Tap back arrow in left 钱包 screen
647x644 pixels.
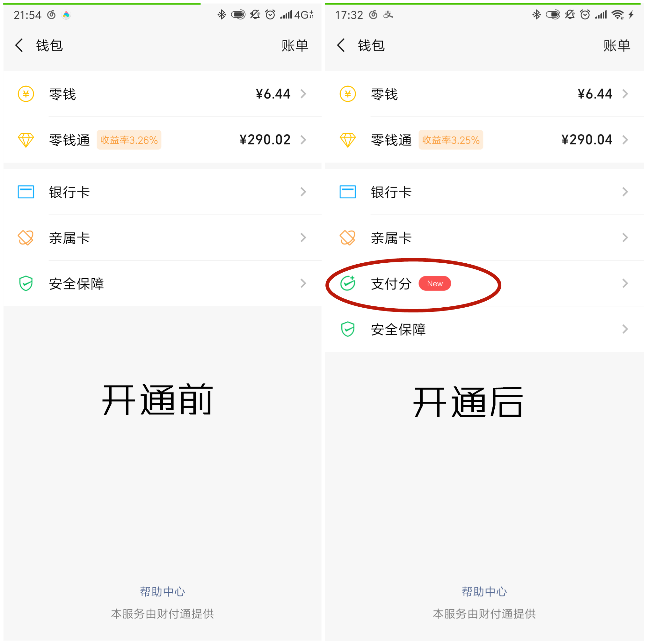coord(19,45)
